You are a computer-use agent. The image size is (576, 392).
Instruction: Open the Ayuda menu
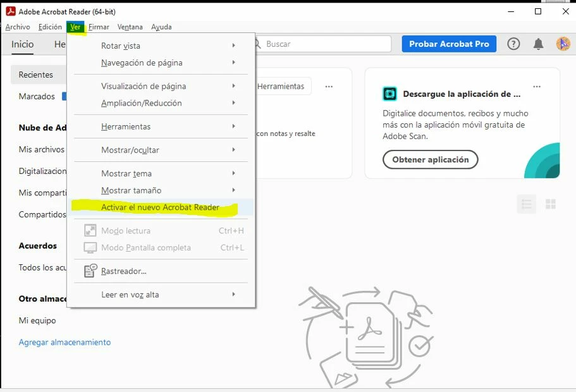coord(161,27)
